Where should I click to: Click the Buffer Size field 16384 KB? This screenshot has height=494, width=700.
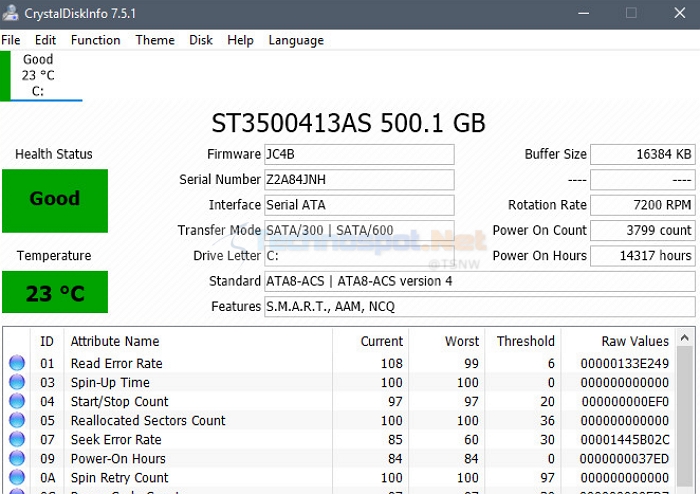click(x=643, y=154)
